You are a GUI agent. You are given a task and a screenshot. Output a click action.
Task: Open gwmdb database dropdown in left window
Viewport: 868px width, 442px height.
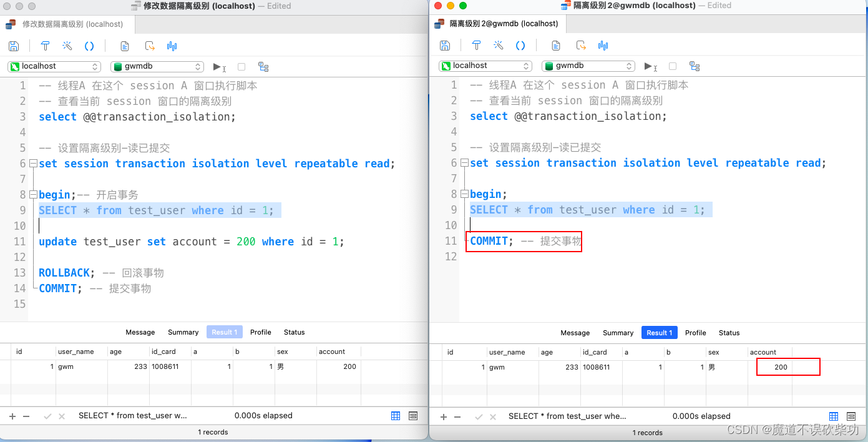pos(157,66)
